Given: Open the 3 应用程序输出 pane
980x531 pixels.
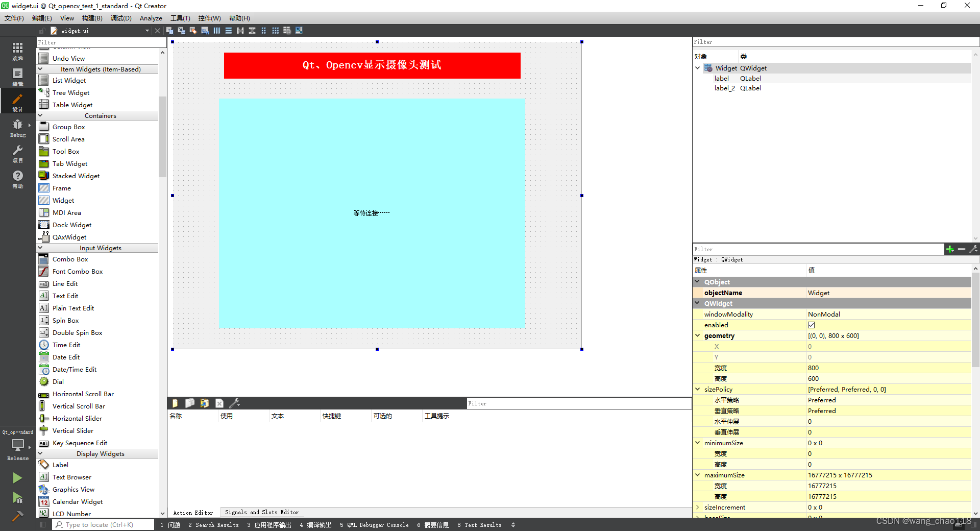Looking at the screenshot, I should click(x=269, y=525).
